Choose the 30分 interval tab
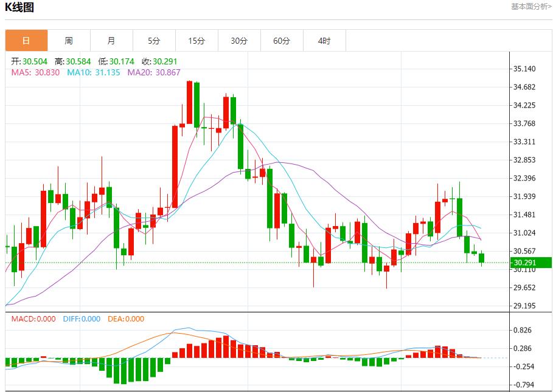Screen dimensions: 553x392 coord(239,41)
